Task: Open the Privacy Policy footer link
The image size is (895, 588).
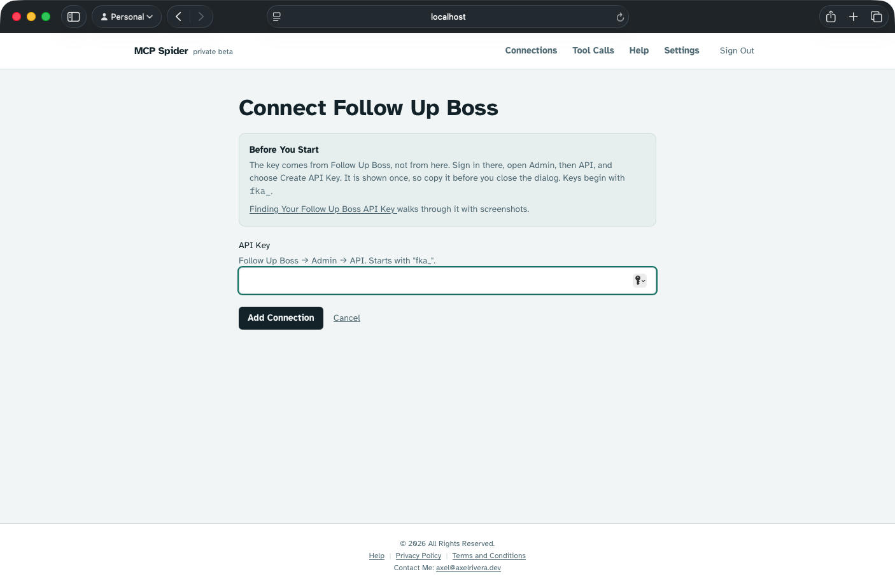Action: point(418,556)
